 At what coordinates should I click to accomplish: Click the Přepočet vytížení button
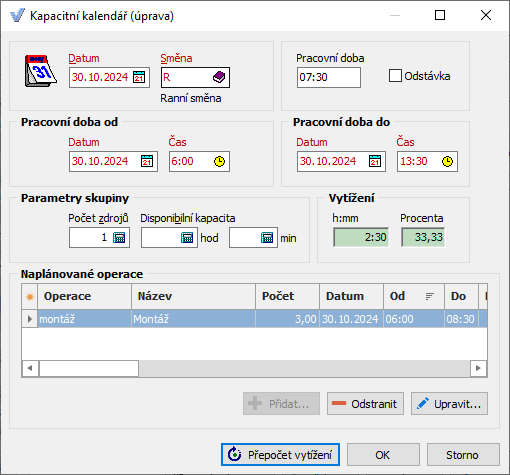pyautogui.click(x=280, y=455)
